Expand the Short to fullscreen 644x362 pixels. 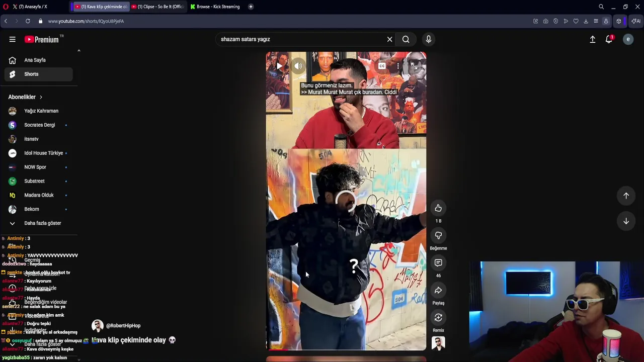[415, 66]
